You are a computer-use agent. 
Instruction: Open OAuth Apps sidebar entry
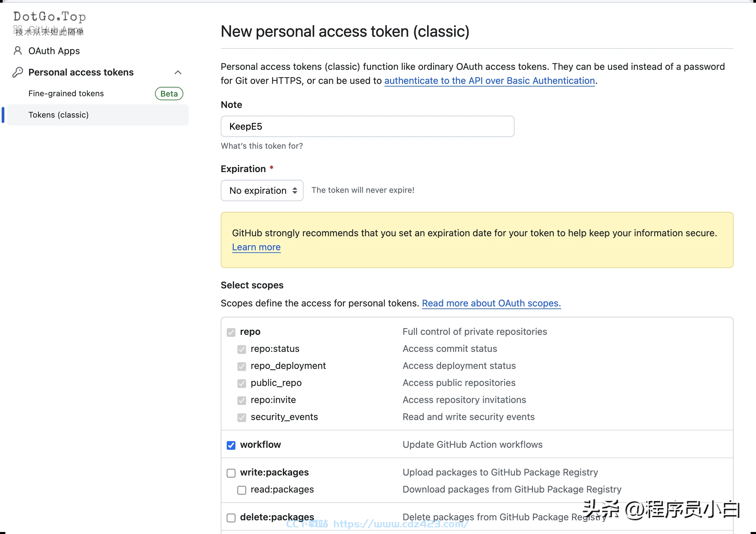pyautogui.click(x=54, y=51)
